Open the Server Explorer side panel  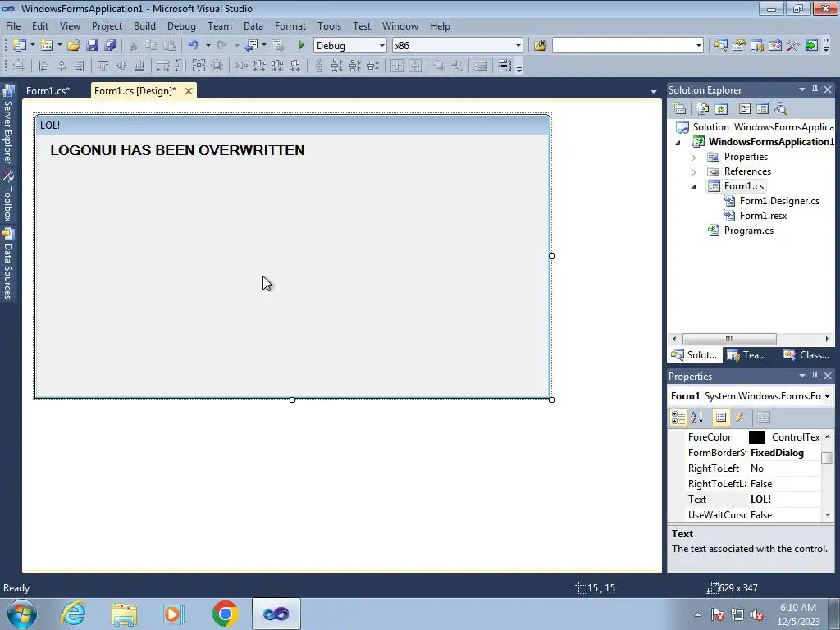point(8,125)
